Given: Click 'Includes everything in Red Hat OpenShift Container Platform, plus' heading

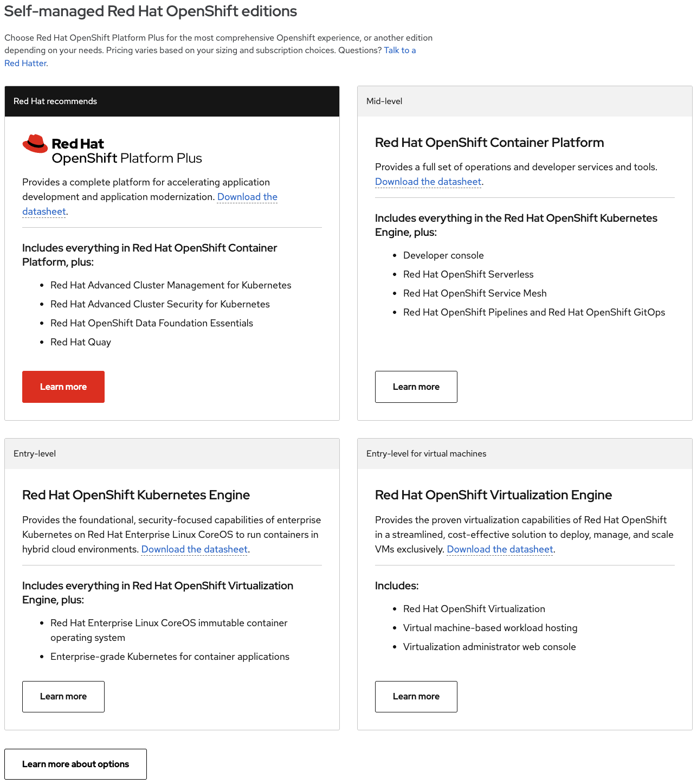Looking at the screenshot, I should [150, 255].
